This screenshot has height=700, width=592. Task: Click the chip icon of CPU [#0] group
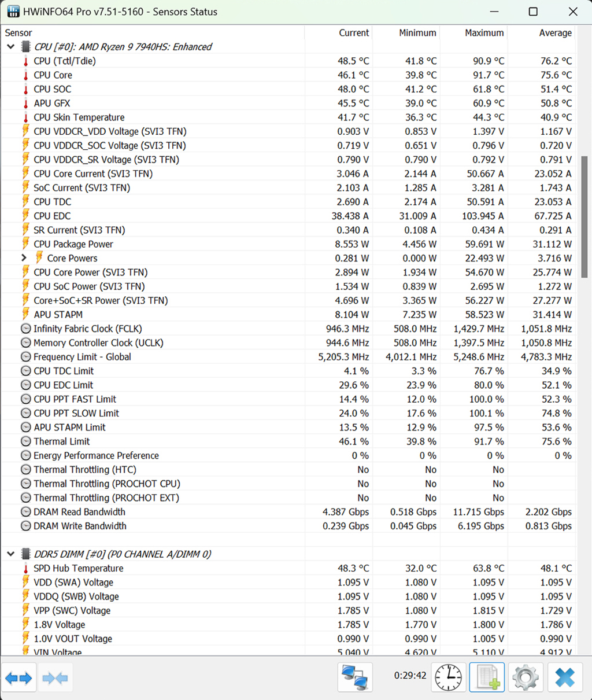(25, 47)
